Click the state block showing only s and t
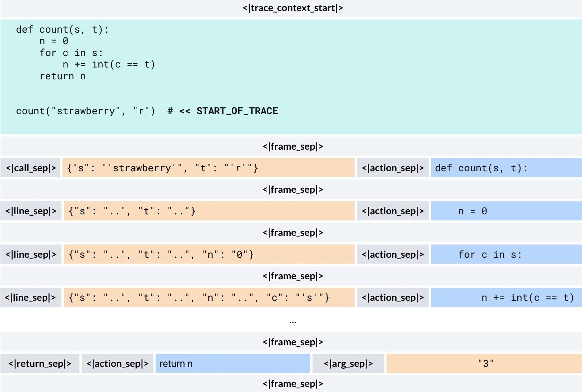582x392 pixels. click(209, 211)
